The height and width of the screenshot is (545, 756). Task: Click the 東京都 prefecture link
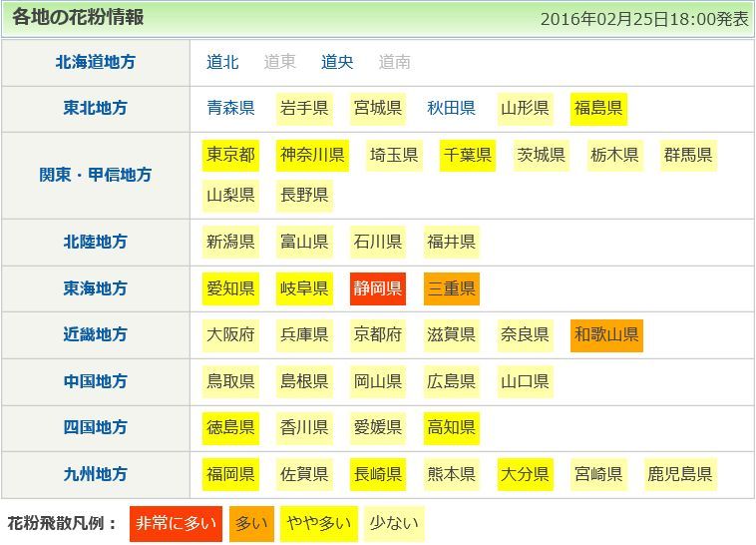[230, 155]
